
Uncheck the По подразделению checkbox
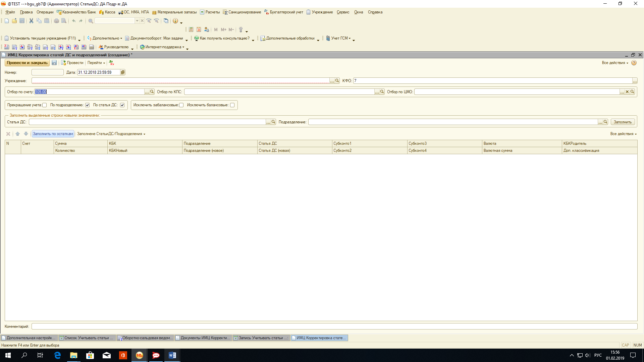87,105
